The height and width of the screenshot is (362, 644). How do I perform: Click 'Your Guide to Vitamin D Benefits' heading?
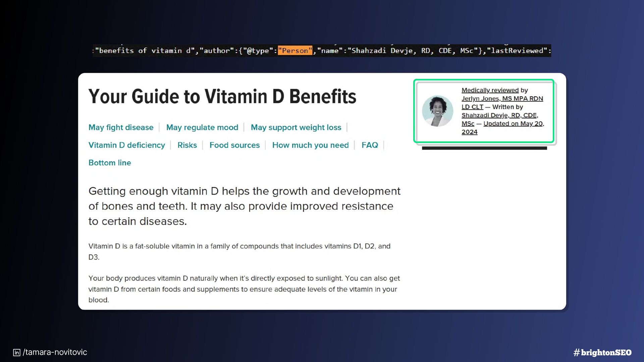point(222,97)
